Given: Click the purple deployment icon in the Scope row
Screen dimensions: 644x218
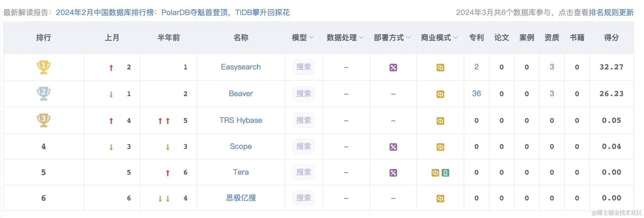Looking at the screenshot, I should (393, 147).
